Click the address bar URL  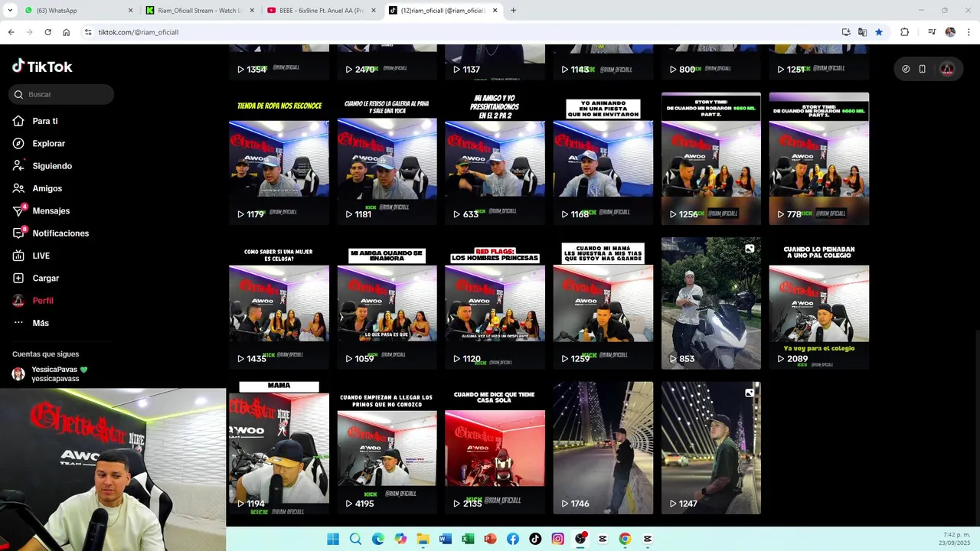click(139, 32)
